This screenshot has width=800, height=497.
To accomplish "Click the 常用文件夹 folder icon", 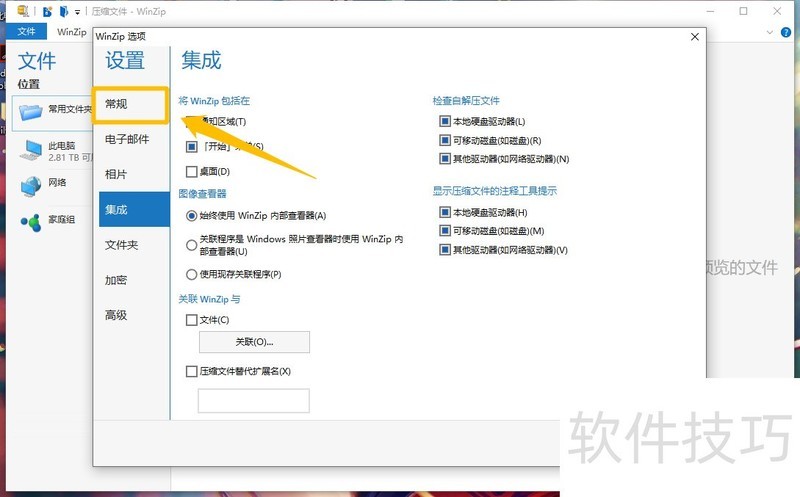I will point(31,111).
